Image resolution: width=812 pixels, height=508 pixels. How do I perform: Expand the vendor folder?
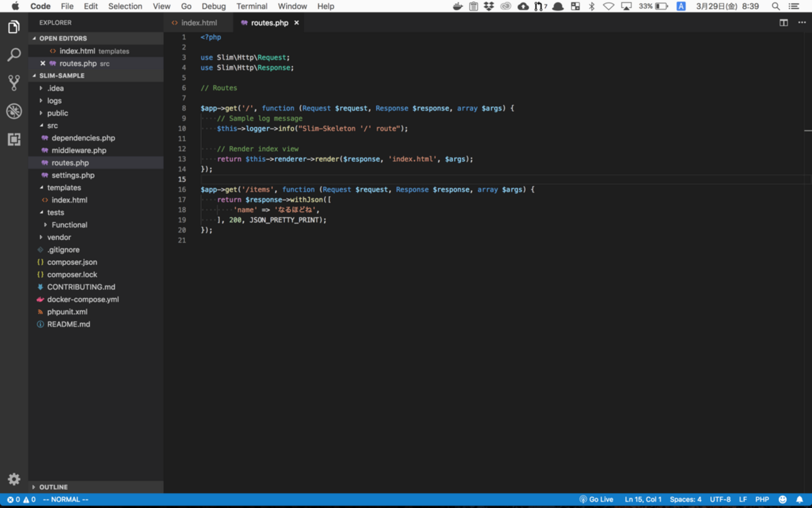pyautogui.click(x=59, y=237)
